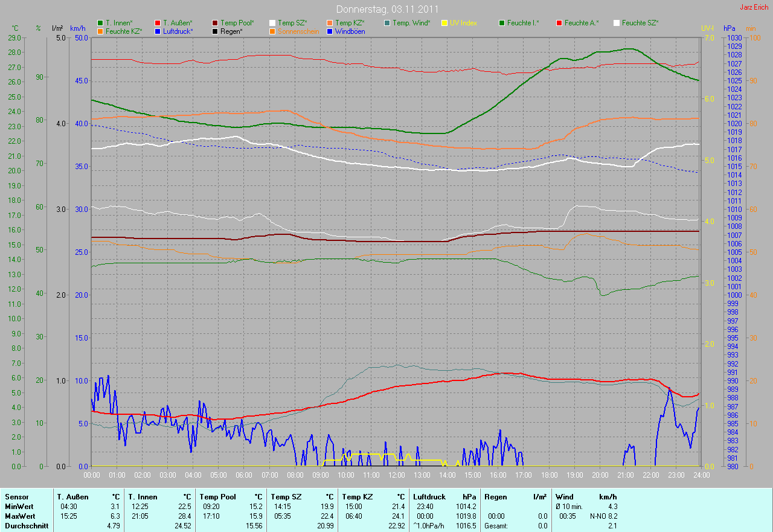Click the Durchschnitt row label
This screenshot has height=532, width=773.
25,526
